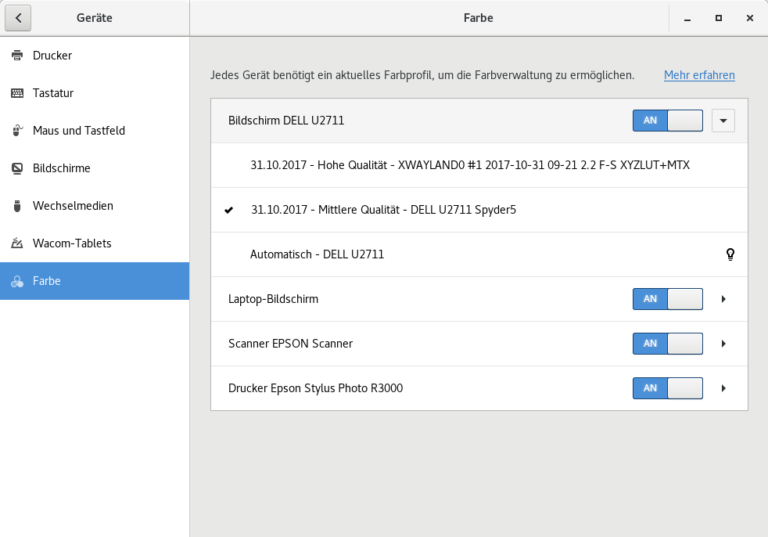Click the Bildschirme monitor icon
Image resolution: width=768 pixels, height=537 pixels.
(17, 168)
